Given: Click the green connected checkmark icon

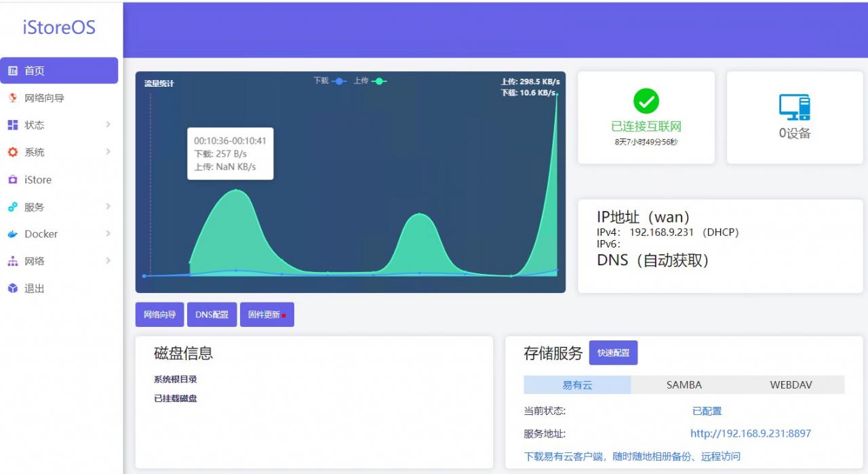Looking at the screenshot, I should (646, 101).
